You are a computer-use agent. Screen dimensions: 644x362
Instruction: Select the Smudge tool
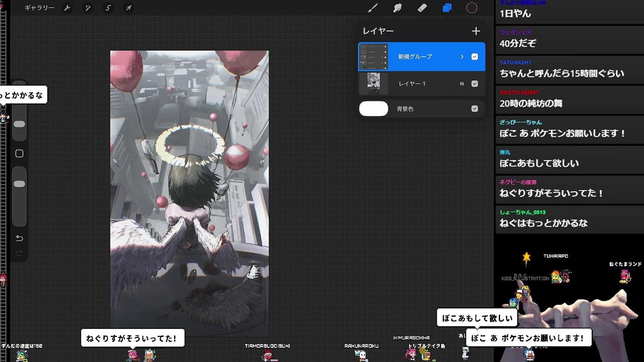coord(397,8)
